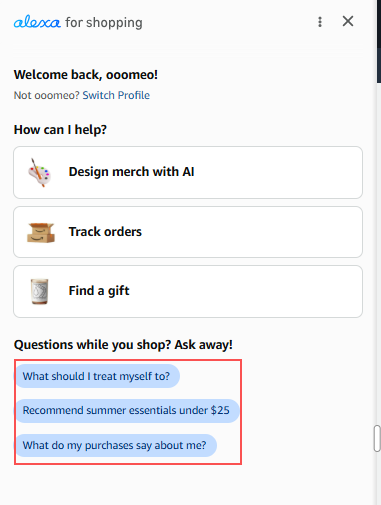Click the candle gift icon

click(x=40, y=291)
